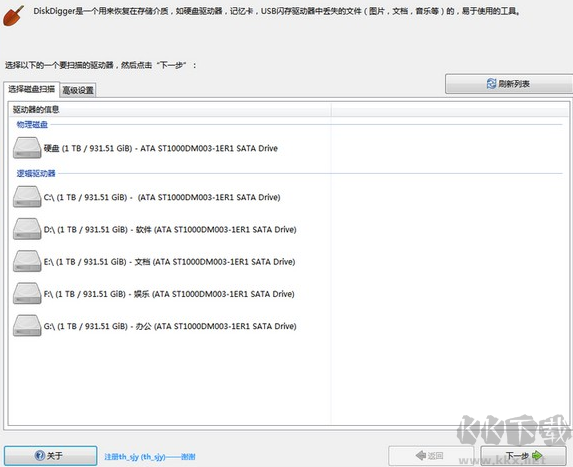The height and width of the screenshot is (467, 573).
Task: Click the 返回 back button
Action: (x=431, y=455)
